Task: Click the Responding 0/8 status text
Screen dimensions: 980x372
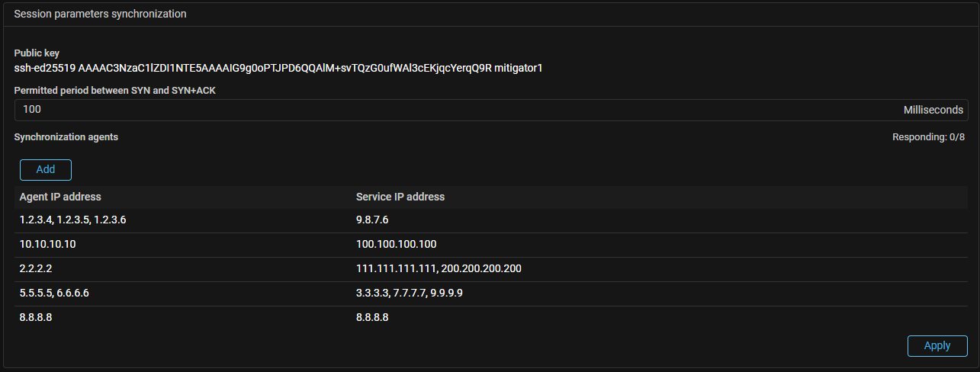Action: (928, 137)
